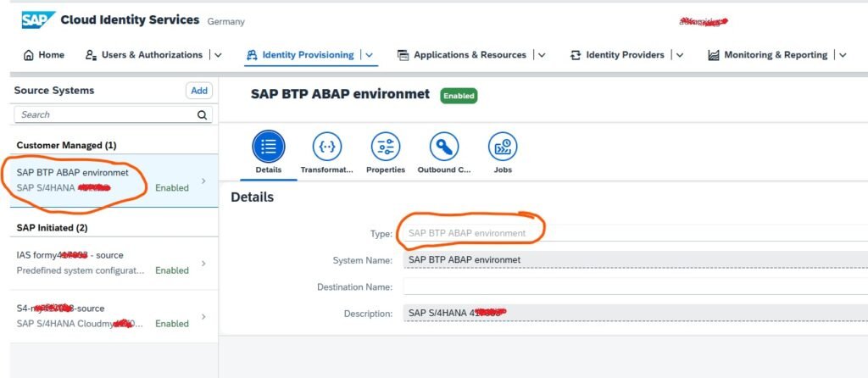
Task: Click the Germany region label
Action: (x=225, y=21)
